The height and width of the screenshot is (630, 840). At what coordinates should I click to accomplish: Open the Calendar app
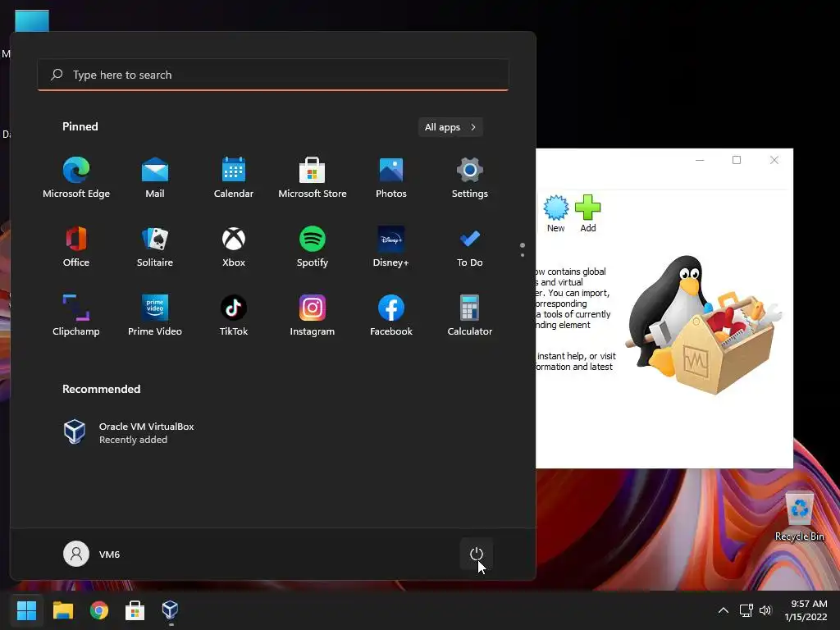click(234, 178)
